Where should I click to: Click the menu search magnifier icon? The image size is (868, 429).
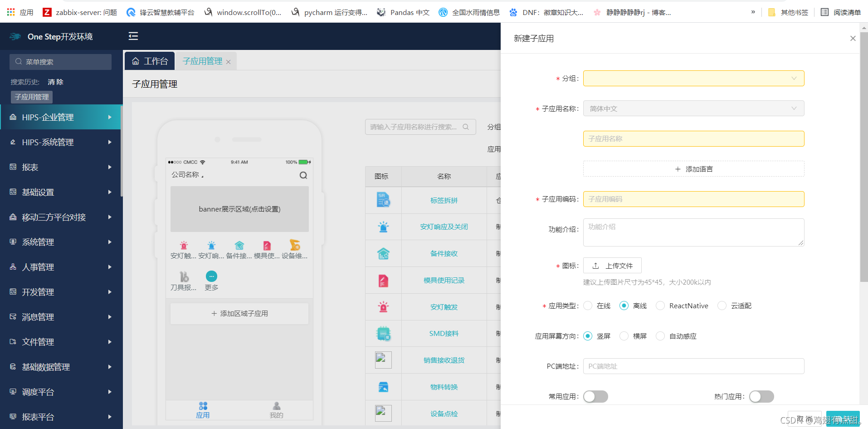[19, 62]
